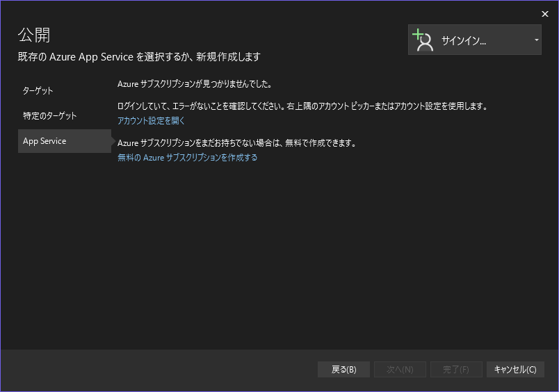Click the '既存の Azure App Service を選択するか' subtitle

103,57
